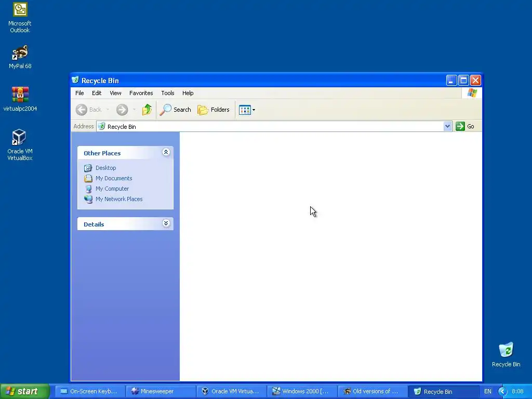Open the Help menu

click(x=188, y=93)
